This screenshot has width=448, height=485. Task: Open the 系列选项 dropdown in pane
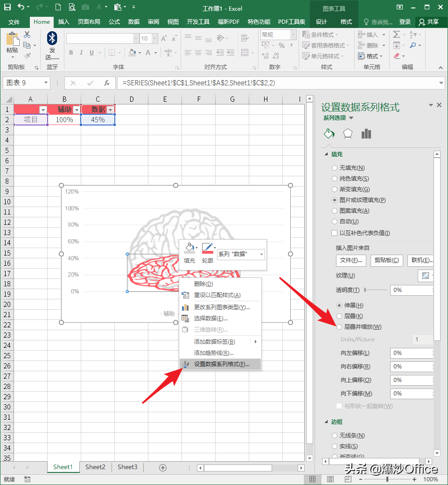pyautogui.click(x=351, y=118)
